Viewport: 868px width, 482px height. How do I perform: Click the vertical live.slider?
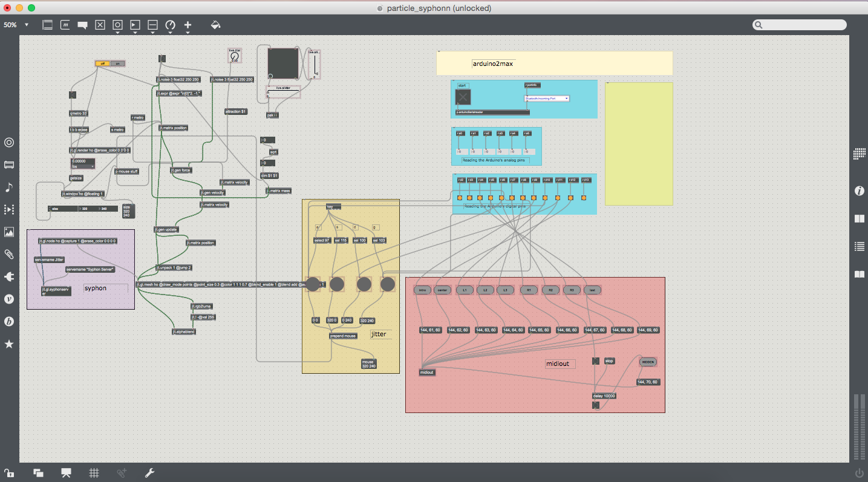pos(314,64)
